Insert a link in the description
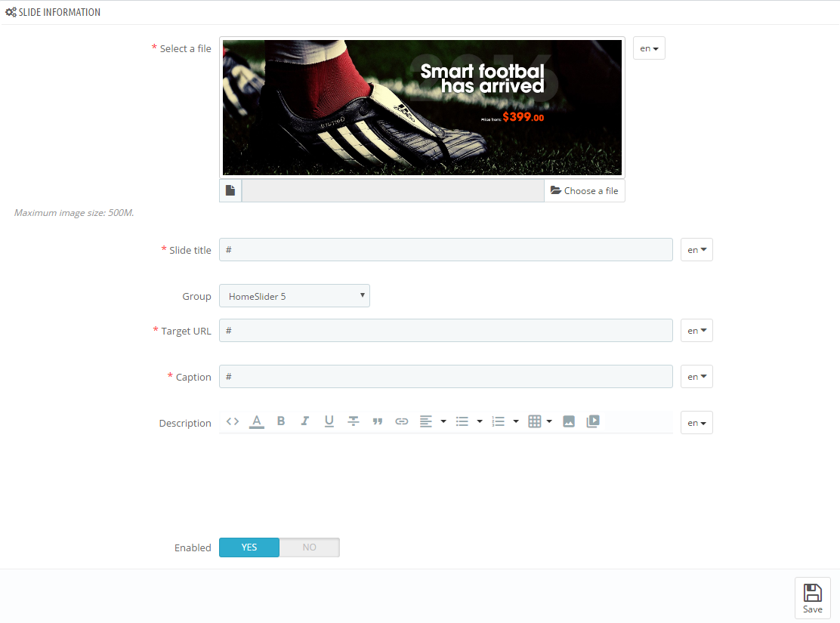The image size is (840, 623). click(402, 421)
